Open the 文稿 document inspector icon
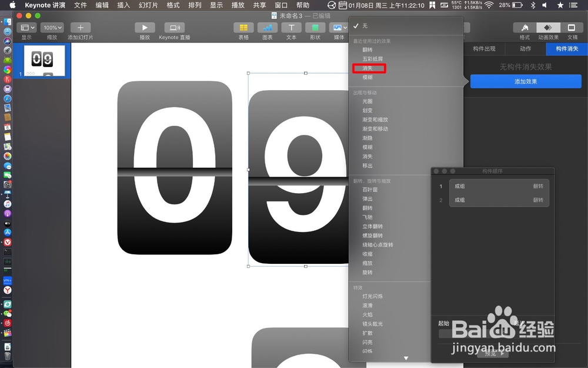The width and height of the screenshot is (588, 368). pos(572,28)
